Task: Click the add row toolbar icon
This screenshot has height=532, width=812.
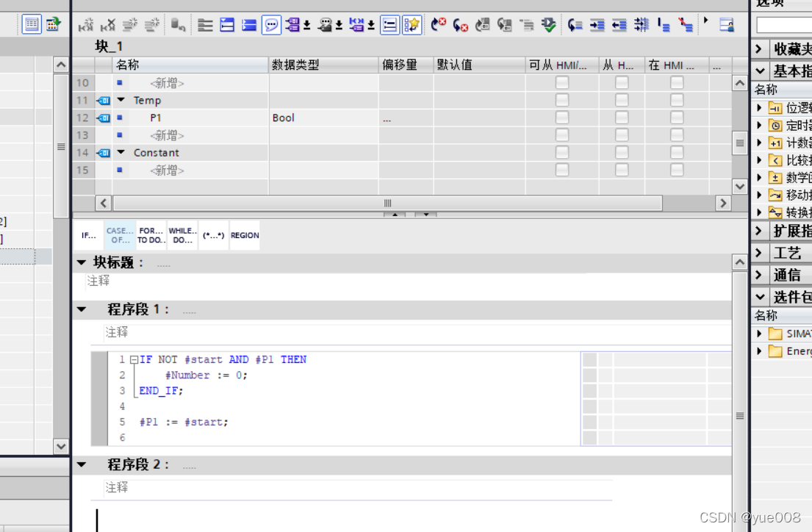Action: coord(152,24)
